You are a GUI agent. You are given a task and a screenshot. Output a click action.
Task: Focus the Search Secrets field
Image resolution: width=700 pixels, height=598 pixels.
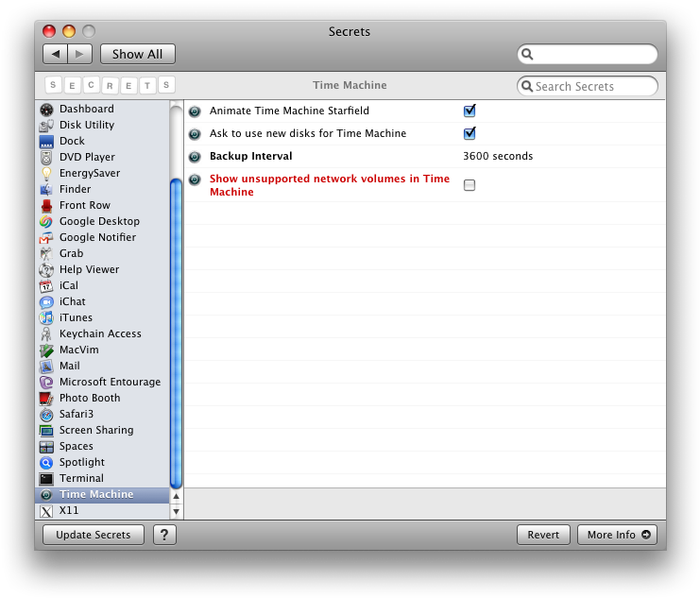click(593, 87)
